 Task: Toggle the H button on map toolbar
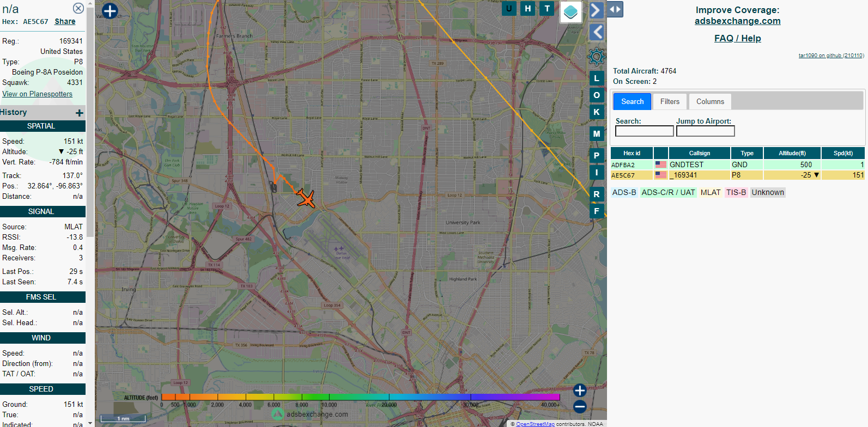point(528,8)
